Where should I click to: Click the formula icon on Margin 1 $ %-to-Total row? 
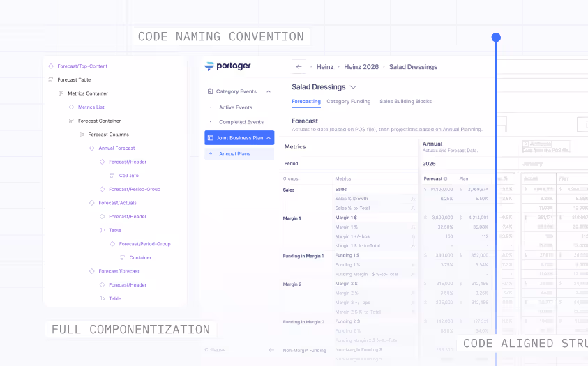pos(413,246)
